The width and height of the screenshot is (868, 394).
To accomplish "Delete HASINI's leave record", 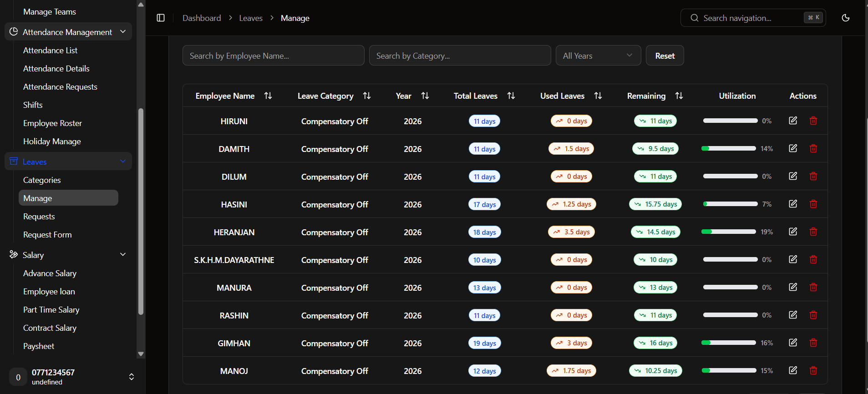I will point(813,204).
